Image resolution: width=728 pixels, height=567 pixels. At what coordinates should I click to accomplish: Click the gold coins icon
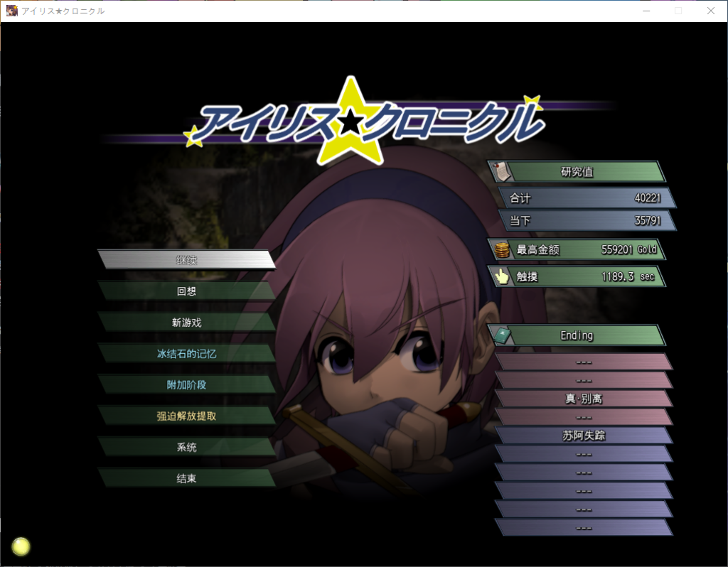click(x=502, y=249)
